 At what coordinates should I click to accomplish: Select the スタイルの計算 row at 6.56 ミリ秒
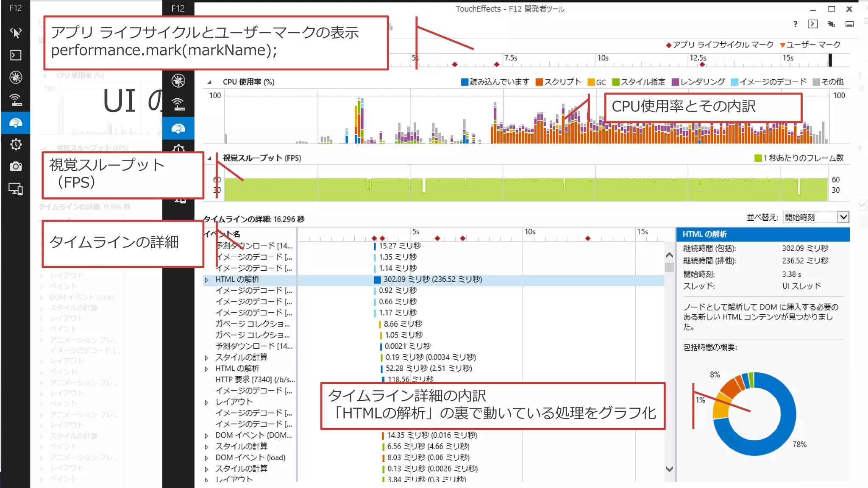coord(434,447)
